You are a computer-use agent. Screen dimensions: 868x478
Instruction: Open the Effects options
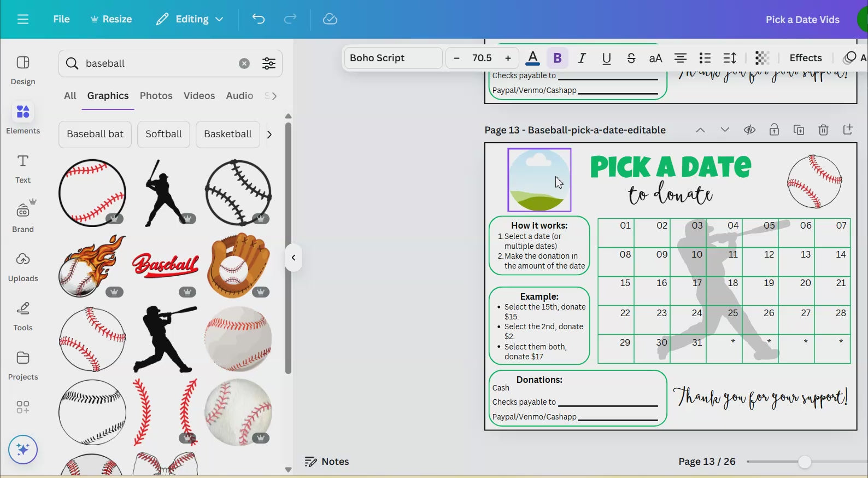tap(805, 58)
